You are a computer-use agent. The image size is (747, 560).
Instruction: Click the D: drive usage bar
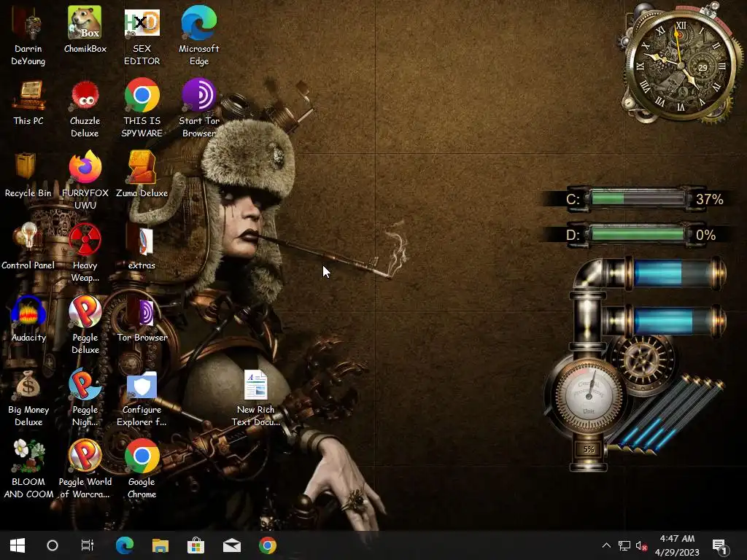[638, 235]
